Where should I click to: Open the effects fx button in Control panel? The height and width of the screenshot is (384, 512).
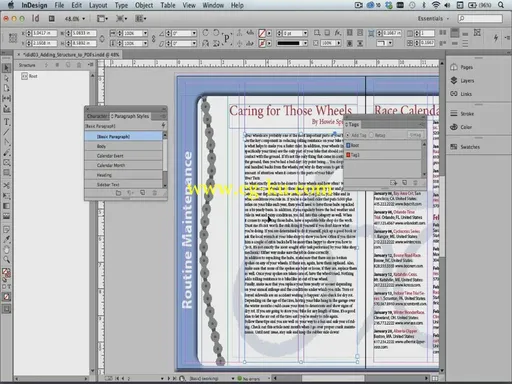(x=338, y=33)
